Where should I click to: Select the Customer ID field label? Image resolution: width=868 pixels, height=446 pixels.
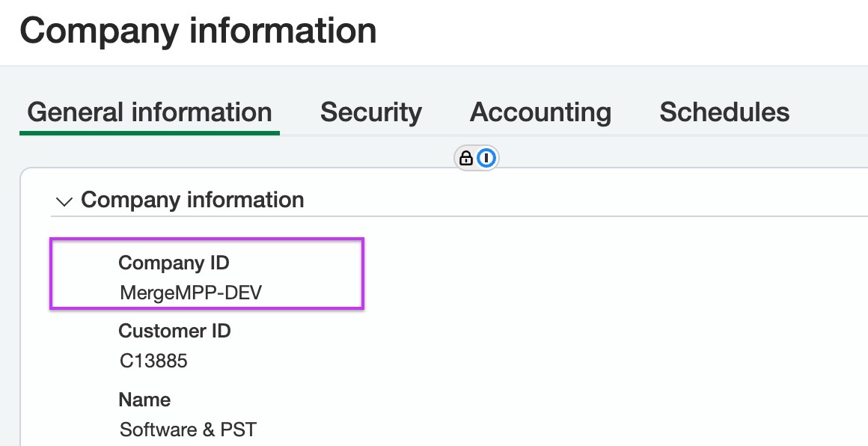click(174, 331)
